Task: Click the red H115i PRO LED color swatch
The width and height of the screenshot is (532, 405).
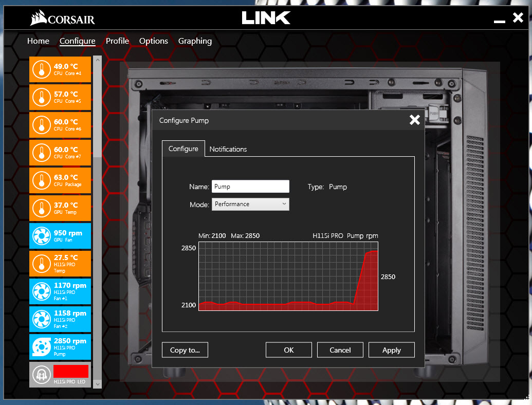Action: point(71,372)
